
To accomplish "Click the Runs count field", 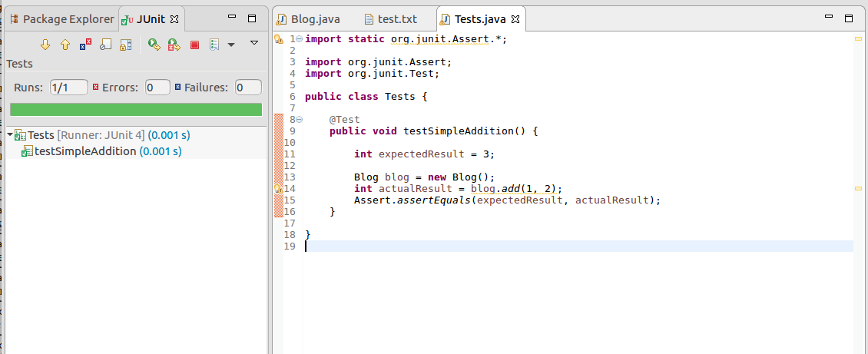I will 68,88.
